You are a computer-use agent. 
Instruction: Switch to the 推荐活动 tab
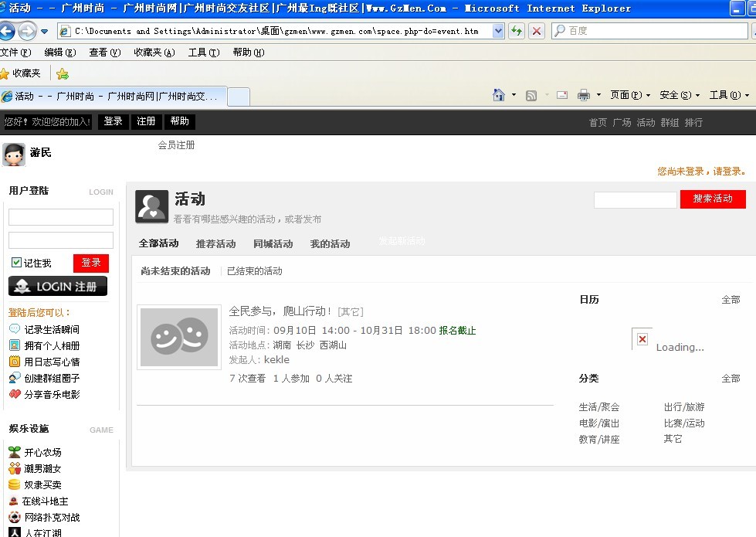216,243
